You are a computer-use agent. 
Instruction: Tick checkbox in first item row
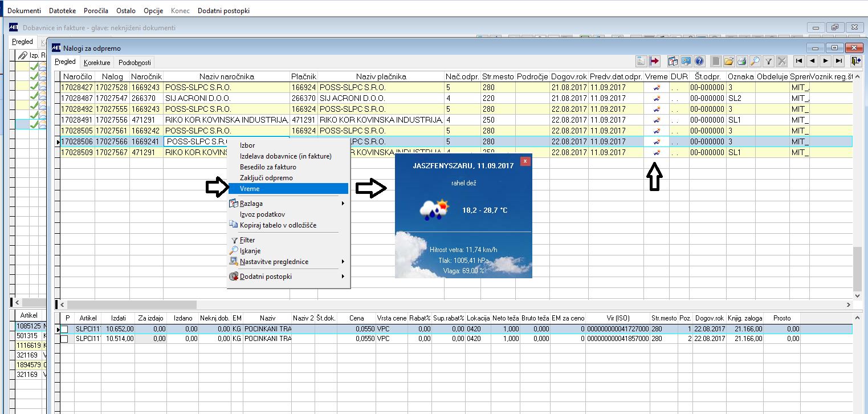click(x=64, y=329)
